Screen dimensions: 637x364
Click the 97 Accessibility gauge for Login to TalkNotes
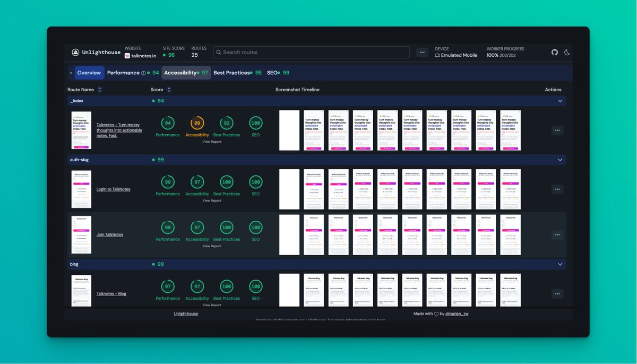(197, 182)
